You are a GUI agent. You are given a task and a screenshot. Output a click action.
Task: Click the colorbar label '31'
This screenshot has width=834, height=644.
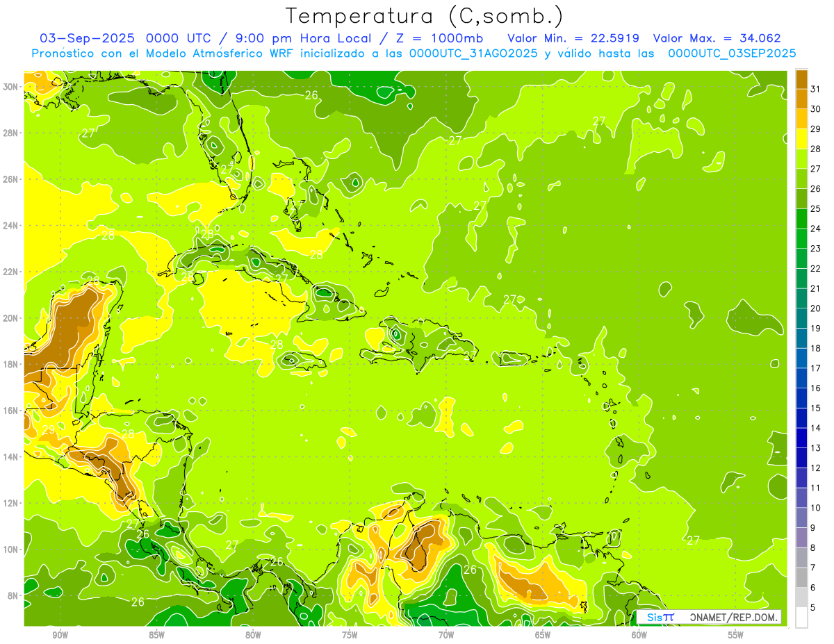click(816, 89)
